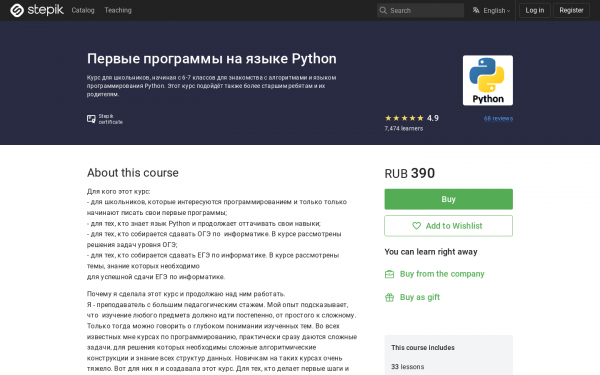This screenshot has height=375, width=600.
Task: Click Buy from the company link
Action: point(442,274)
